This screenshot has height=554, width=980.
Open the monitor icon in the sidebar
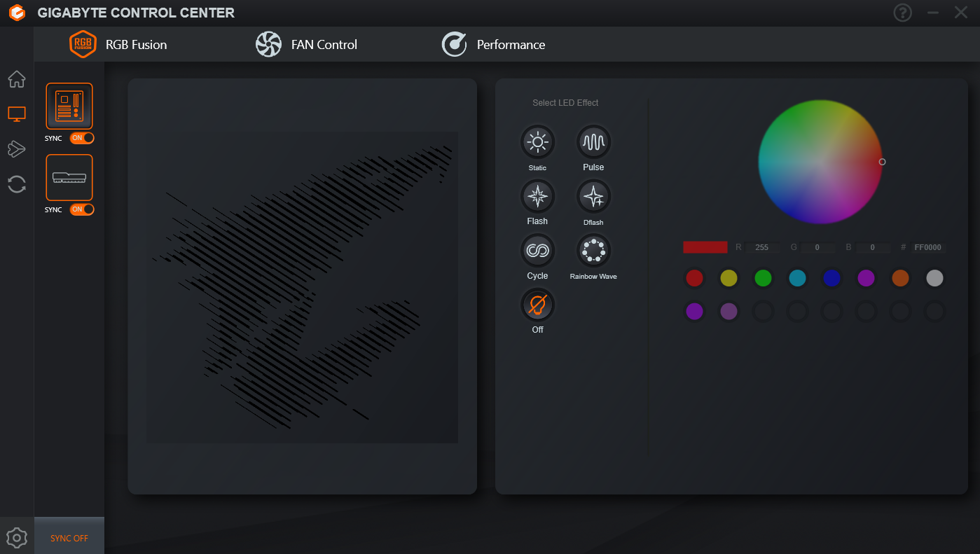pyautogui.click(x=17, y=113)
